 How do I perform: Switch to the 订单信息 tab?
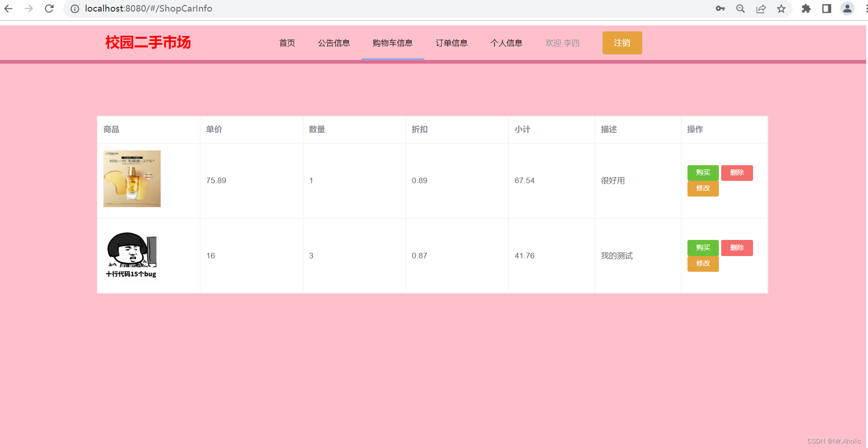click(x=451, y=43)
